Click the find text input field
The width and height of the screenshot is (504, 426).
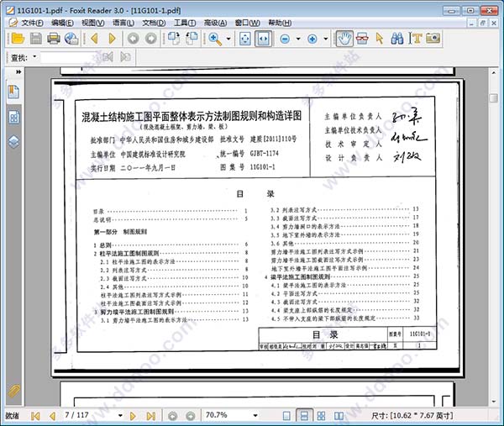(x=69, y=57)
